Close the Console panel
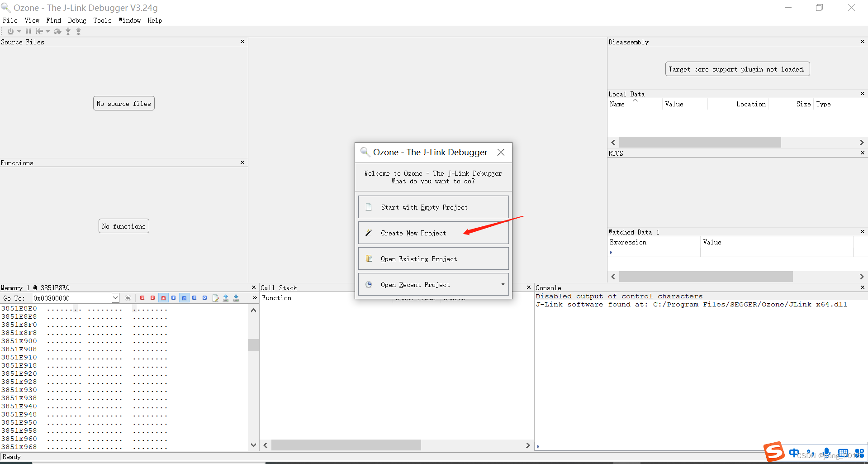 pos(863,287)
